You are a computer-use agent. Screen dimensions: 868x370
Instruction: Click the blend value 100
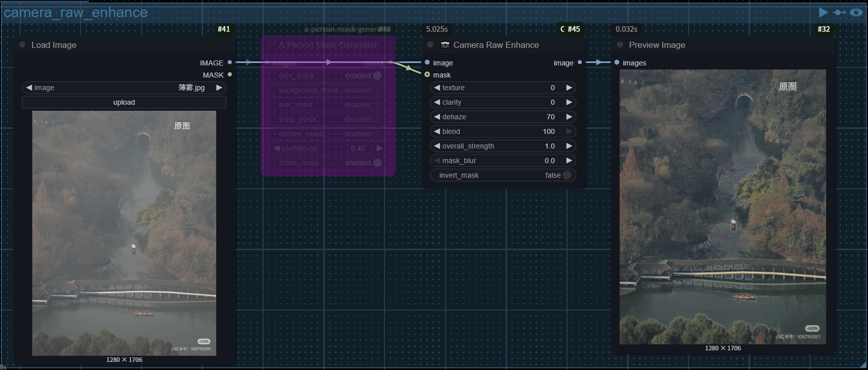tap(549, 131)
